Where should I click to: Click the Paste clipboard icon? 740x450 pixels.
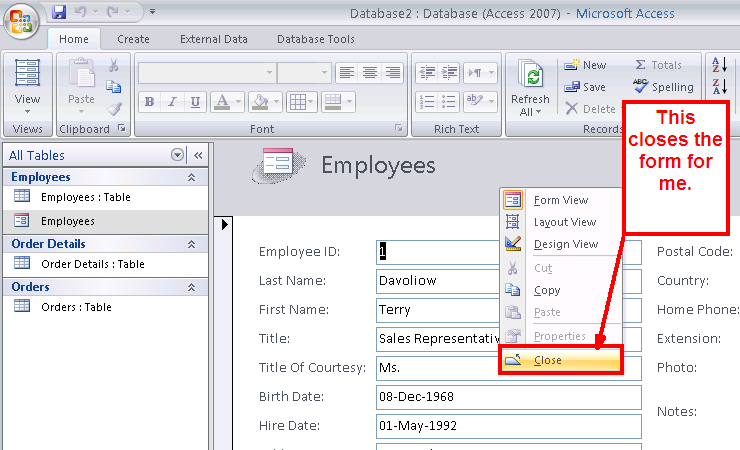pos(82,73)
